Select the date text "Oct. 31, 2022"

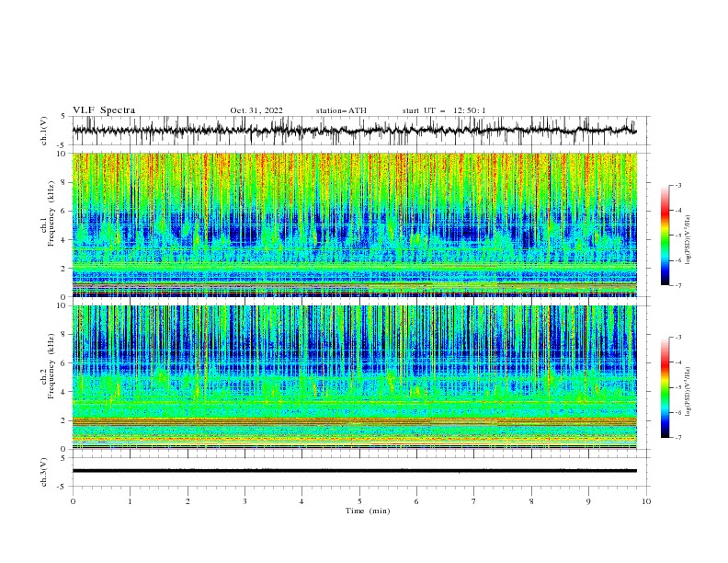[256, 110]
